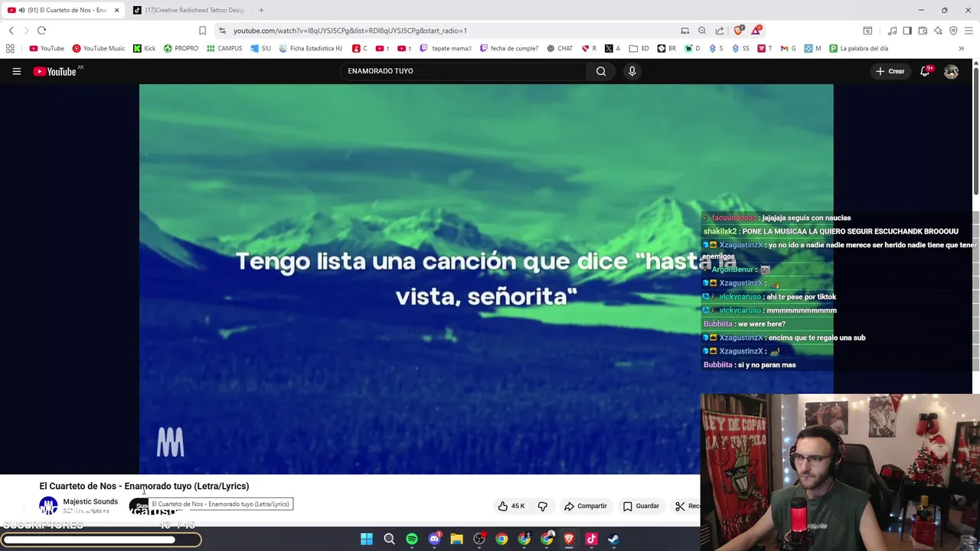Screen dimensions: 980x551
Task: Open the Majestic Sounds channel name link
Action: click(x=90, y=502)
